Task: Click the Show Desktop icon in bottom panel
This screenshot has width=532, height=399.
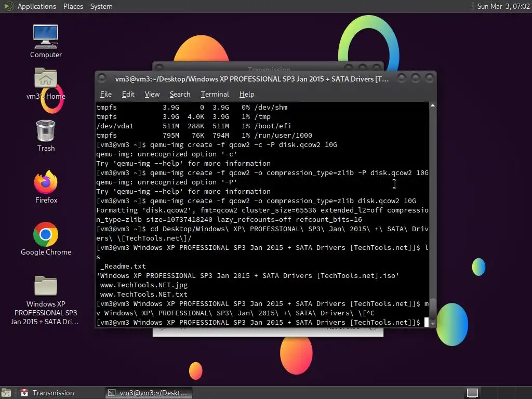Action: [x=6, y=393]
